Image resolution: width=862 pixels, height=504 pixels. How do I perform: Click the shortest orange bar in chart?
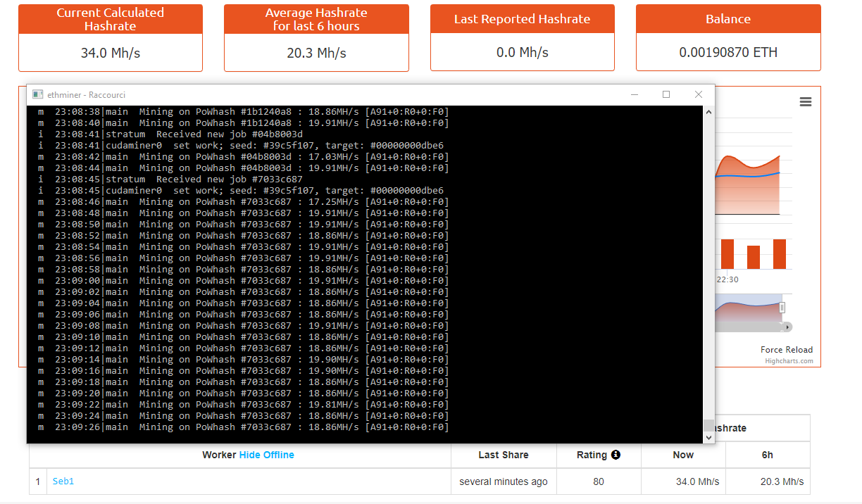coord(754,257)
